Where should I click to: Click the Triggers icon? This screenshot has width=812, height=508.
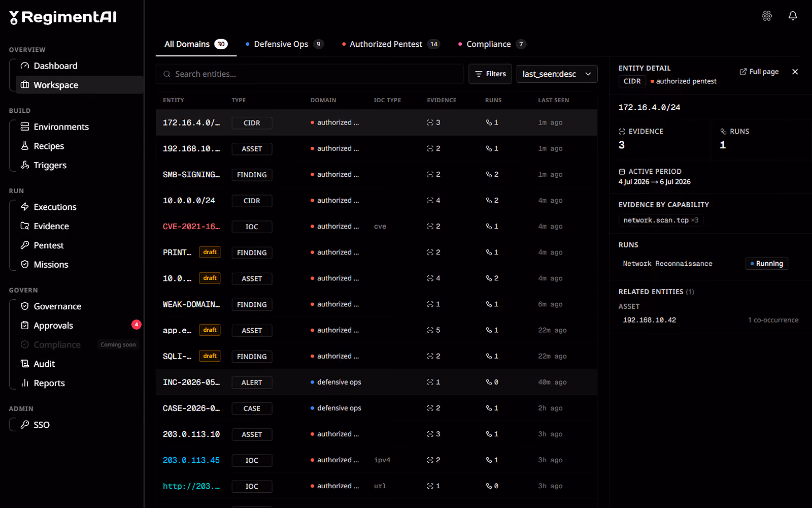click(x=24, y=165)
